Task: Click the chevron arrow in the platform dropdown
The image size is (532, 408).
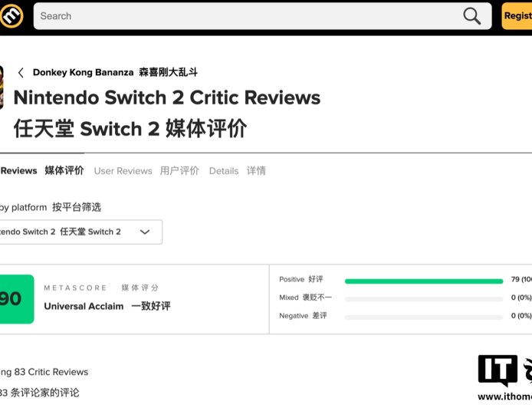Action: [x=145, y=232]
